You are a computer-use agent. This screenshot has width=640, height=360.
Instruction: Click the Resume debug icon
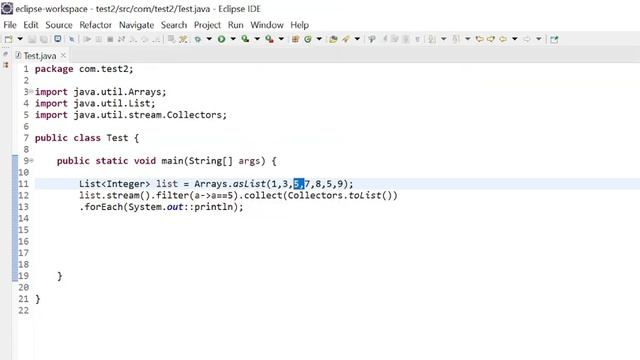coord(87,39)
